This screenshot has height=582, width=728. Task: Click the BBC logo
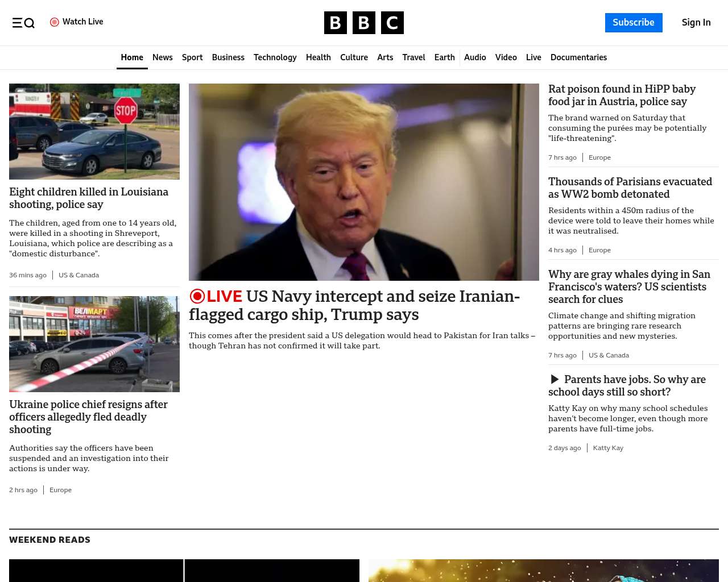363,23
